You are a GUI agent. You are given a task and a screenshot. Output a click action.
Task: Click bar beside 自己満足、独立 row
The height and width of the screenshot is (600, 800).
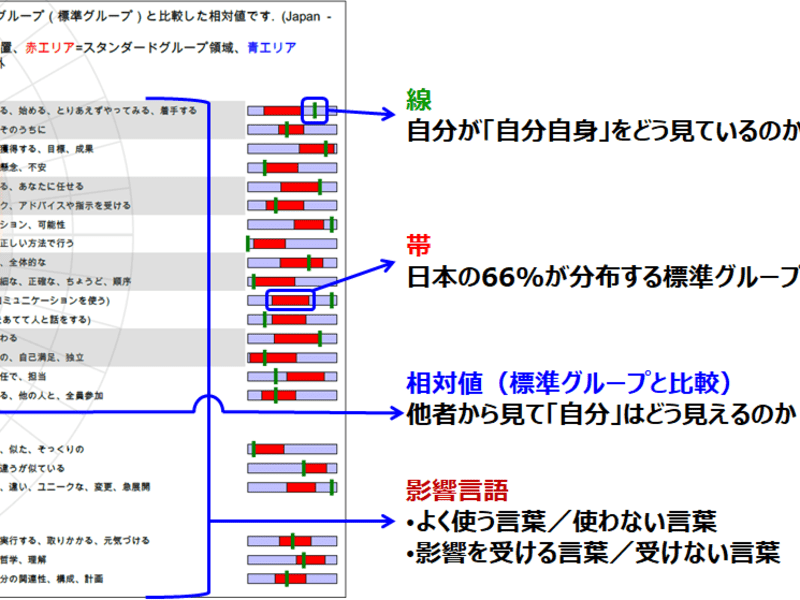click(x=292, y=357)
